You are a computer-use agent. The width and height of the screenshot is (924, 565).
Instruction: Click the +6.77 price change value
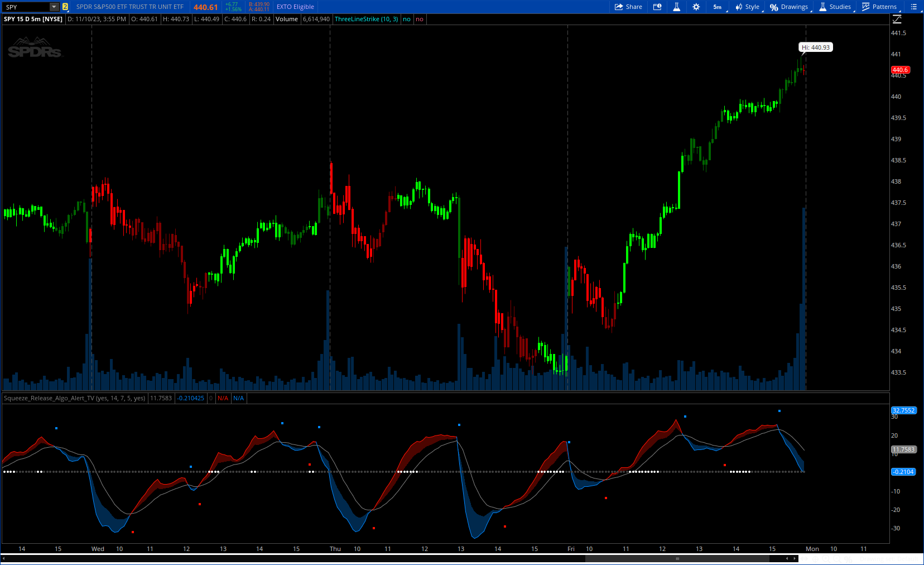point(232,4)
